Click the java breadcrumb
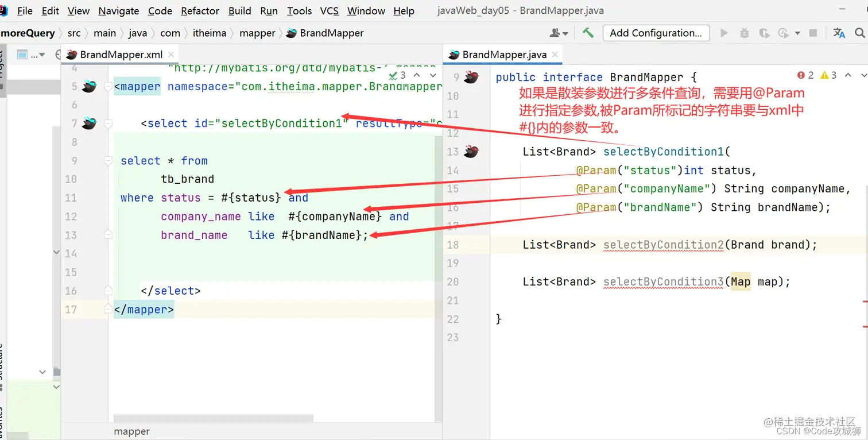 138,33
